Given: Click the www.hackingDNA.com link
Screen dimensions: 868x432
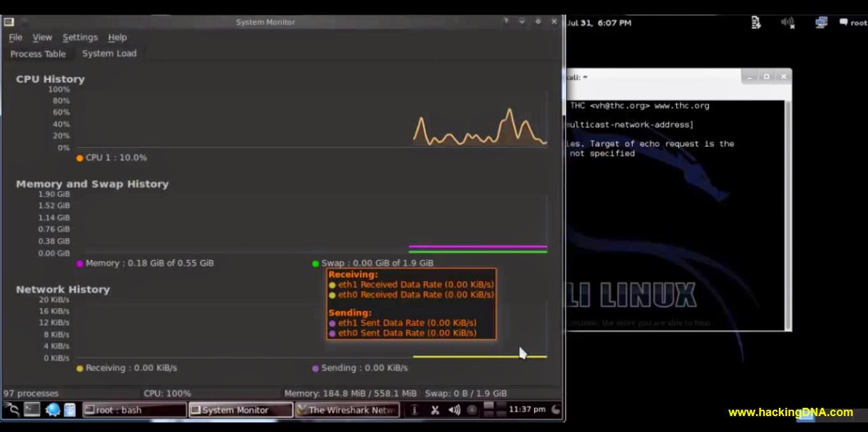Looking at the screenshot, I should coord(790,412).
